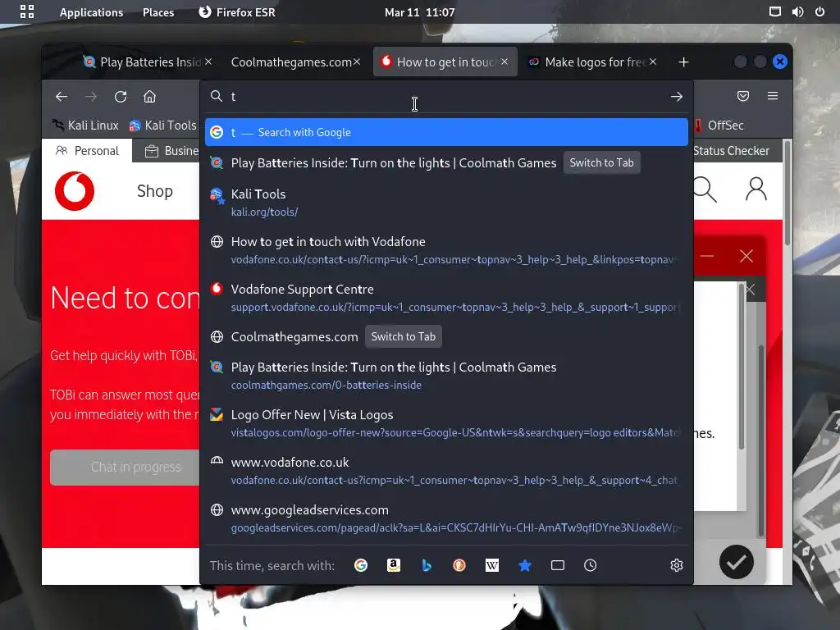Click the black checkmark circle button
This screenshot has height=630, width=840.
737,562
